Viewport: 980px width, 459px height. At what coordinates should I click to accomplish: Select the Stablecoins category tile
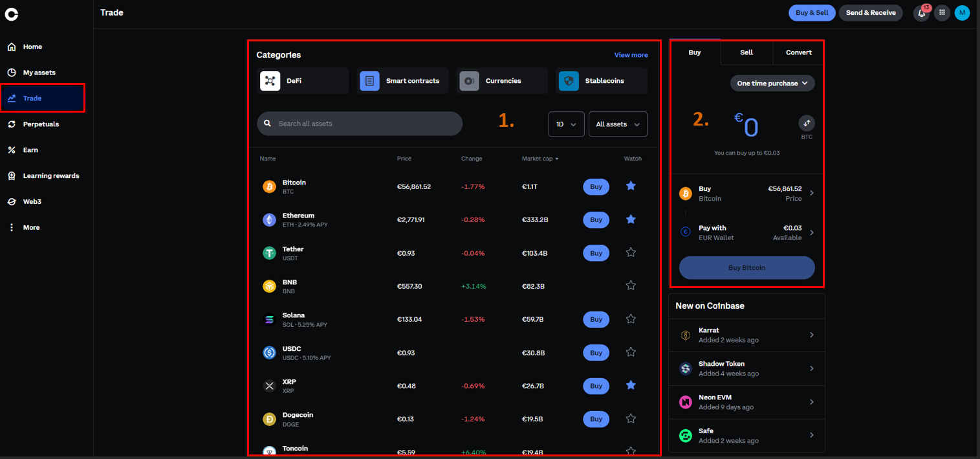[x=602, y=81]
